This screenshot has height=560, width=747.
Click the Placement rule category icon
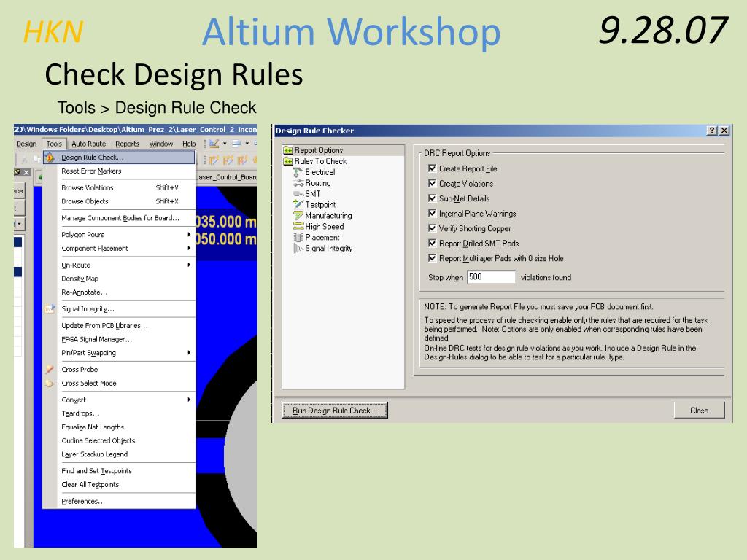point(298,238)
